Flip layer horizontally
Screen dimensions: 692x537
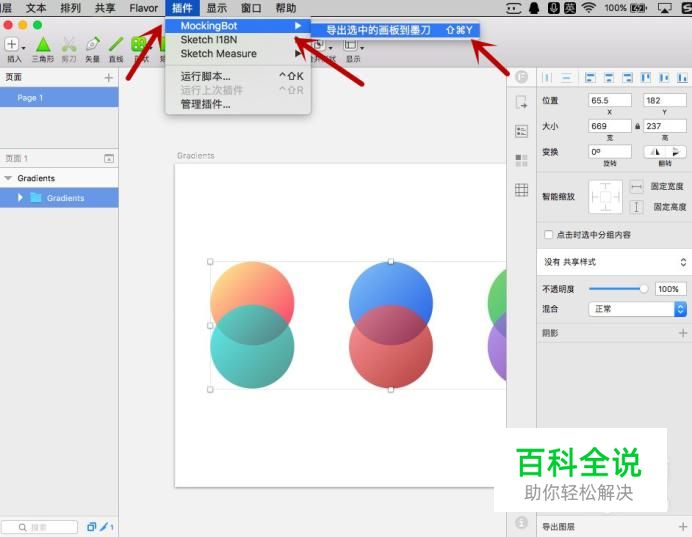click(x=655, y=152)
